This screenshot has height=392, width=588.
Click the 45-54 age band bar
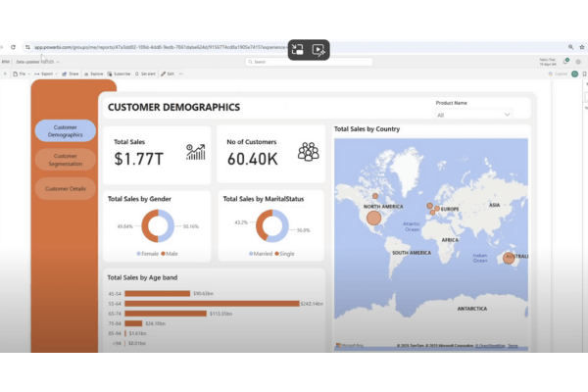[158, 294]
